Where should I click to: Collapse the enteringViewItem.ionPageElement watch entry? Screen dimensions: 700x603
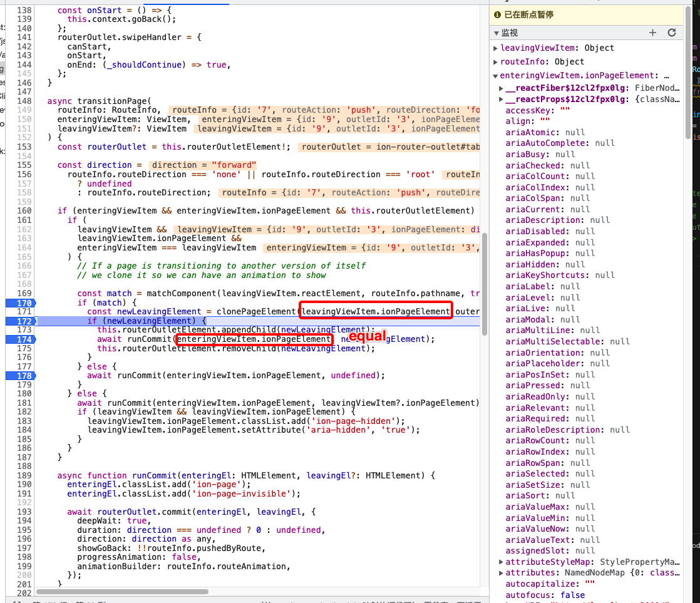click(495, 76)
